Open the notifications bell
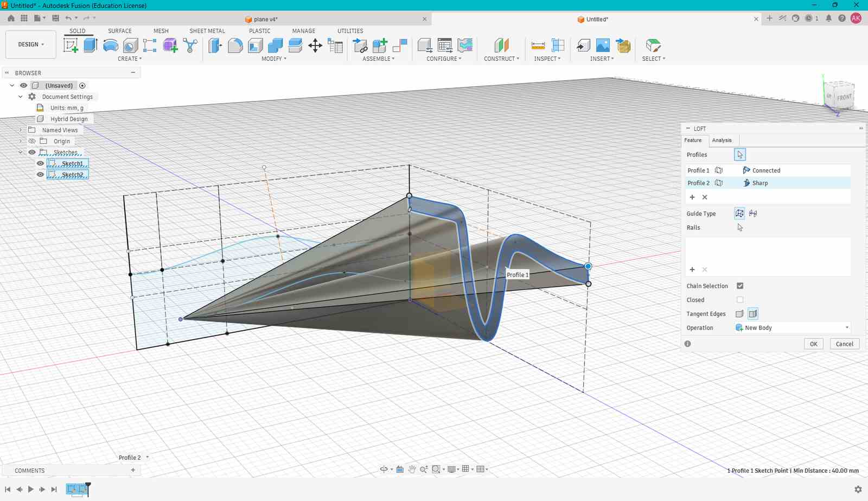The width and height of the screenshot is (868, 501). [x=828, y=18]
